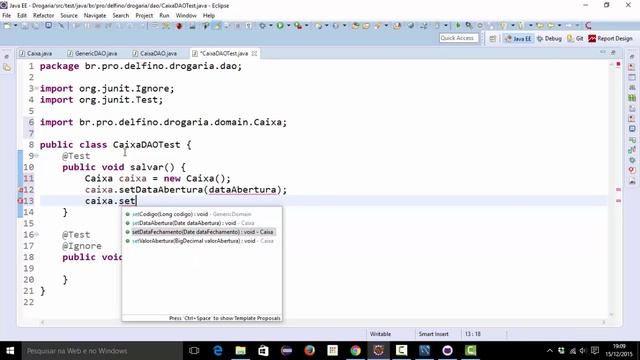640x360 pixels.
Task: Click the 13 : 18 cursor position indicator
Action: [473, 334]
